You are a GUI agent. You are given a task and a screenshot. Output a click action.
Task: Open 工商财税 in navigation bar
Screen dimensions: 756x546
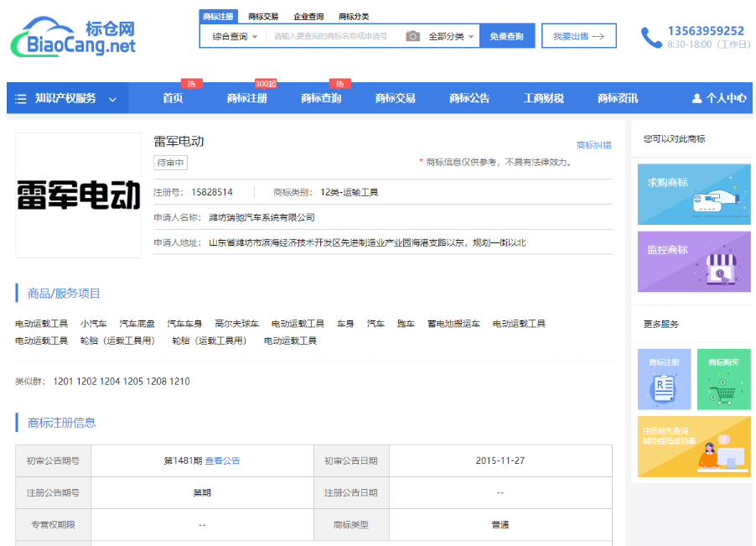pos(544,98)
